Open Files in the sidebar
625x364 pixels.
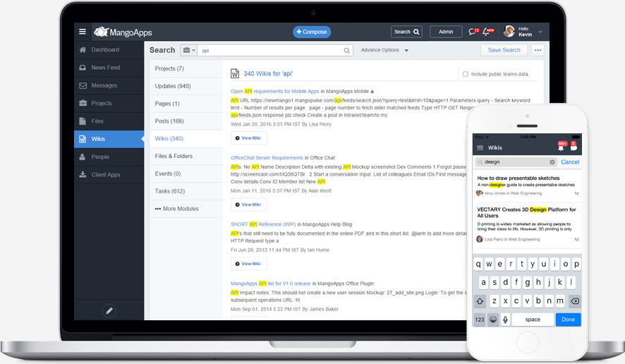coord(109,121)
